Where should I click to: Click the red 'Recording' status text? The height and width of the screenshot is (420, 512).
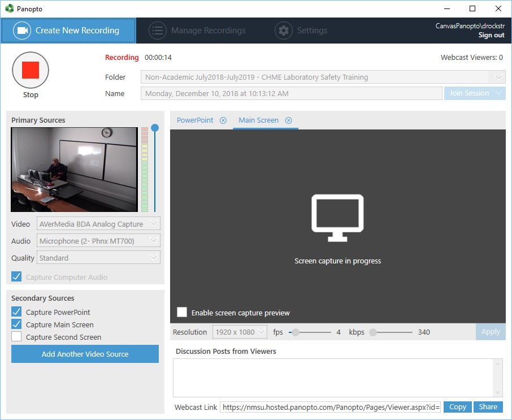tap(122, 58)
